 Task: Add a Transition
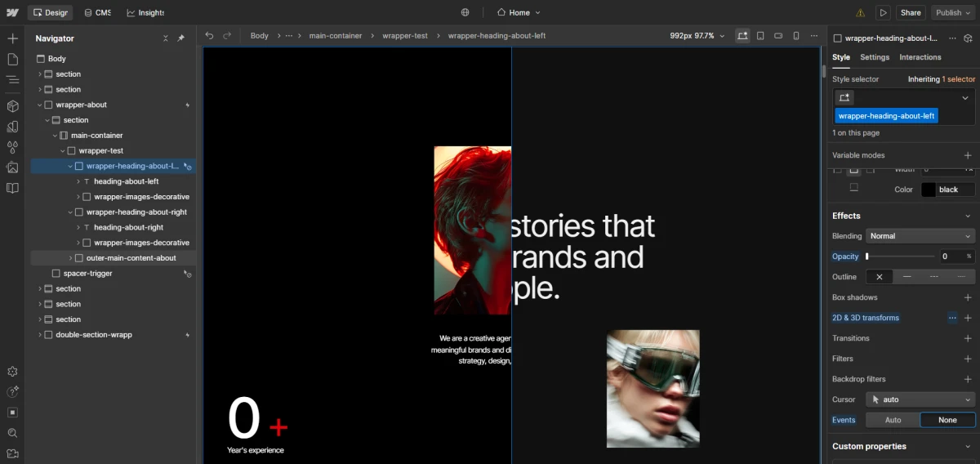pyautogui.click(x=968, y=338)
